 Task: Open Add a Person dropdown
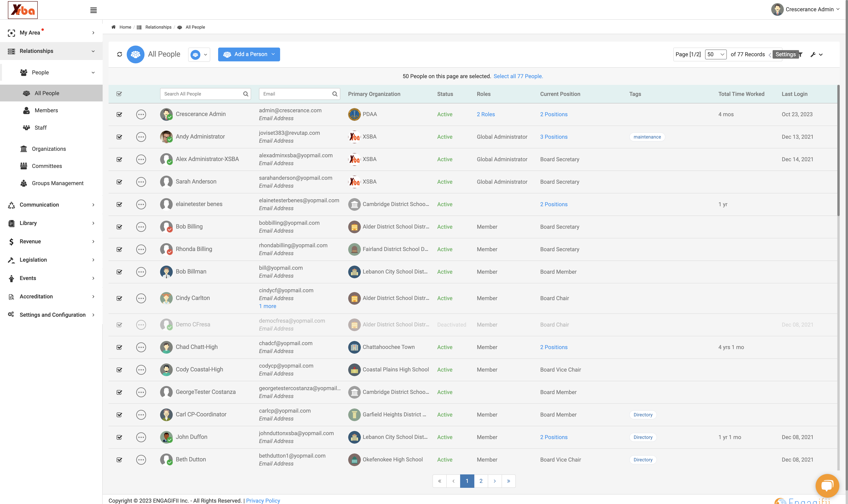249,54
